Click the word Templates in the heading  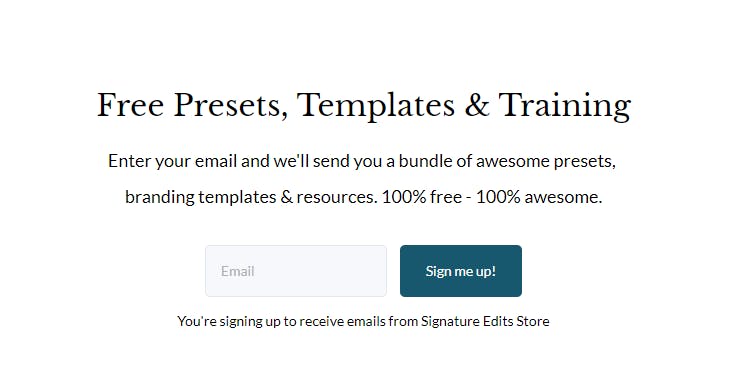pos(376,106)
